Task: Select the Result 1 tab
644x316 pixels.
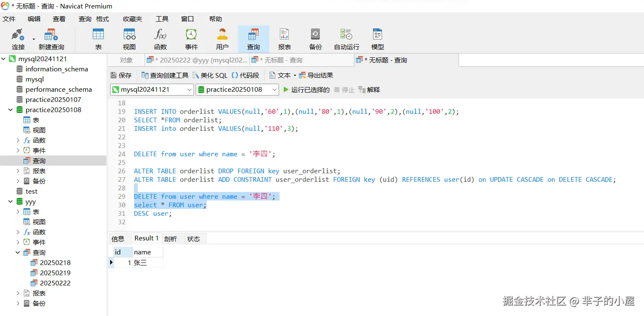Action: (x=146, y=238)
